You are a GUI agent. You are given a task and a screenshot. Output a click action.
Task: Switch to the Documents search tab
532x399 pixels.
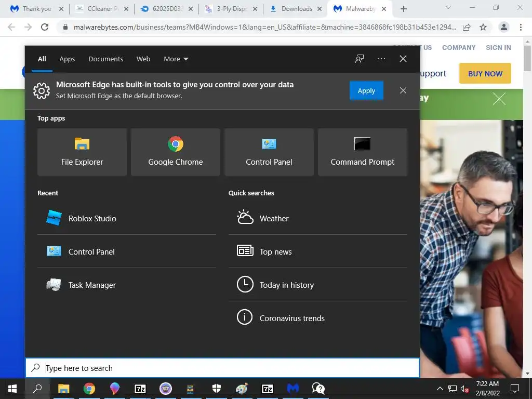tap(105, 59)
